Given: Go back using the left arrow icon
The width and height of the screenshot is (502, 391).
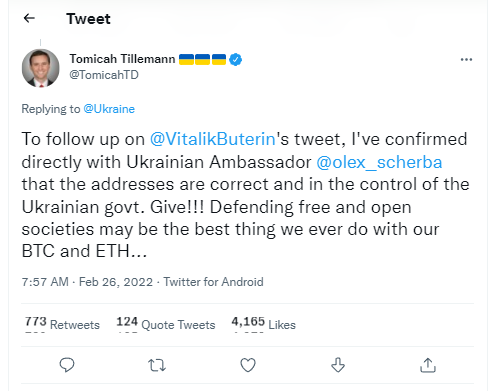Looking at the screenshot, I should (29, 18).
